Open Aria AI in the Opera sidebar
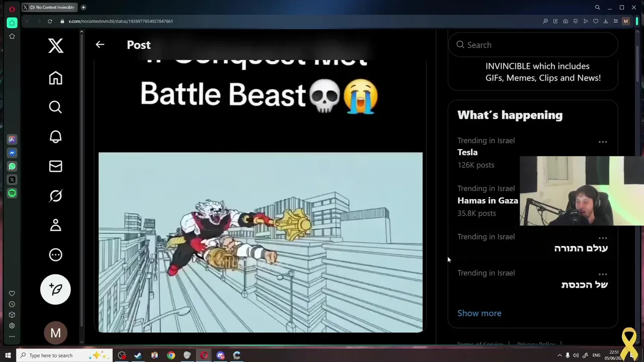This screenshot has width=644, height=362. point(12,139)
